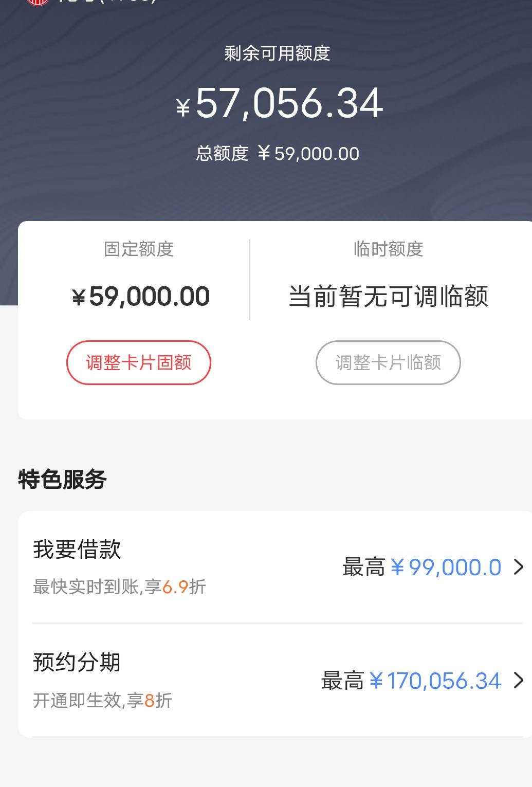Tap the 剩余可用额度 header label
This screenshot has height=787, width=532.
(x=277, y=53)
